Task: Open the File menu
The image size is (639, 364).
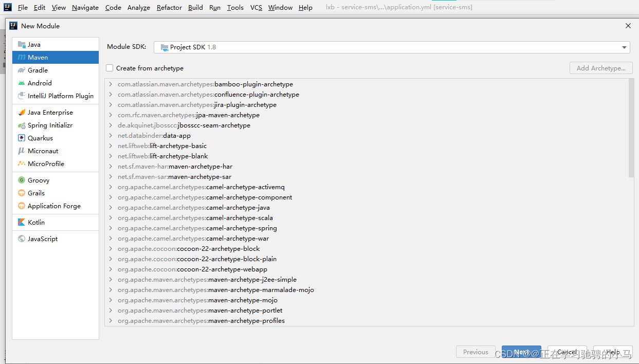Action: 23,7
